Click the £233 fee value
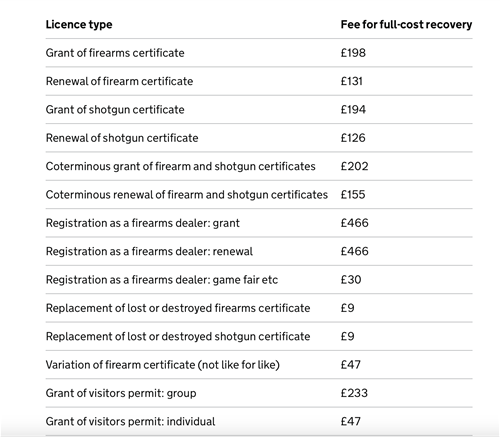 pyautogui.click(x=354, y=393)
